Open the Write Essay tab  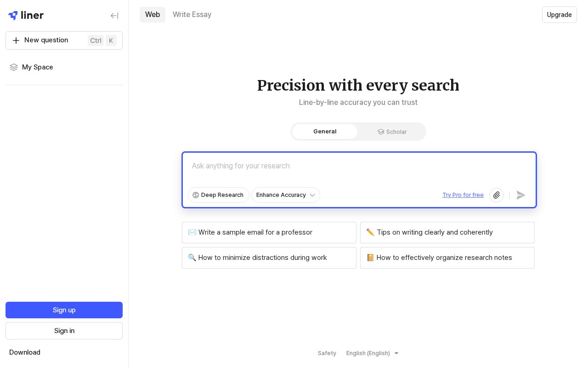click(192, 15)
